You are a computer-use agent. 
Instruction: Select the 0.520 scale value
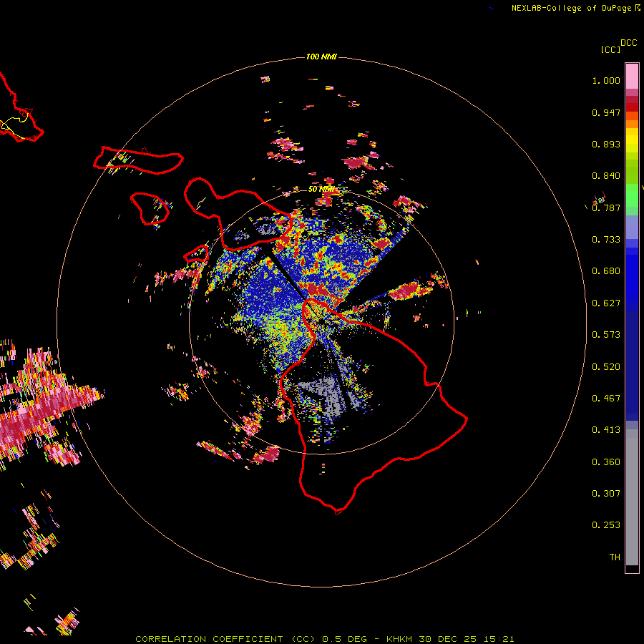[606, 367]
